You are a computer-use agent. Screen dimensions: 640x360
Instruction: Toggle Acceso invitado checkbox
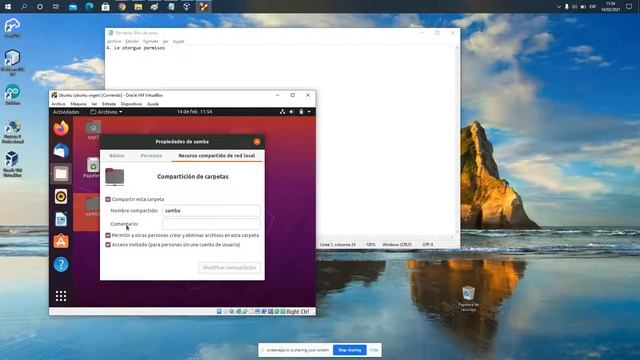108,244
